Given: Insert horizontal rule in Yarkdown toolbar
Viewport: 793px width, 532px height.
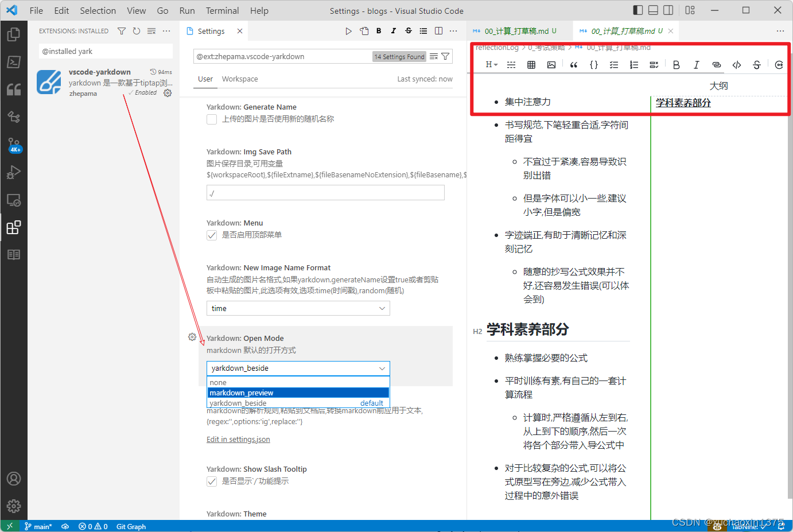Looking at the screenshot, I should (511, 65).
